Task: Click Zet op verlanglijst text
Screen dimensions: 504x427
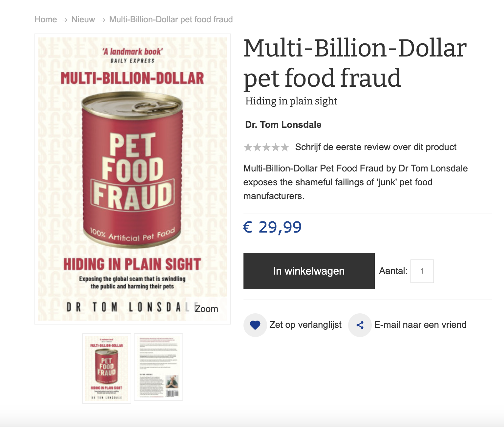Action: pos(305,325)
